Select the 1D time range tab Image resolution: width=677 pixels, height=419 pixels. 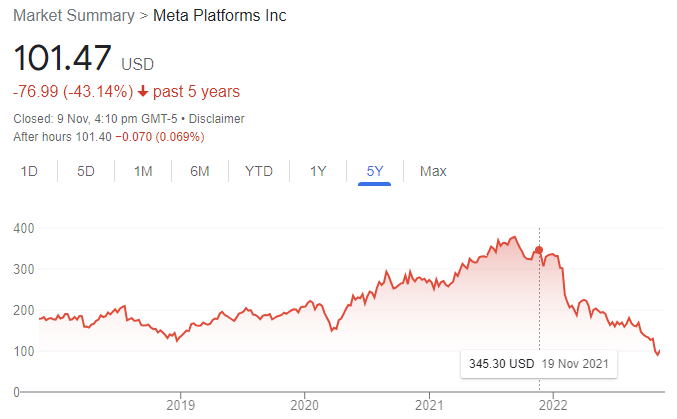pyautogui.click(x=29, y=171)
